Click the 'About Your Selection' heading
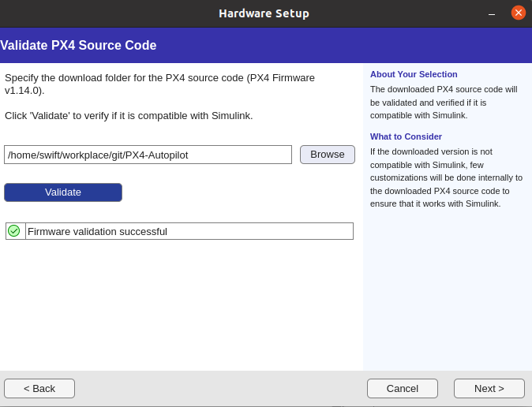The width and height of the screenshot is (532, 407). click(x=414, y=74)
